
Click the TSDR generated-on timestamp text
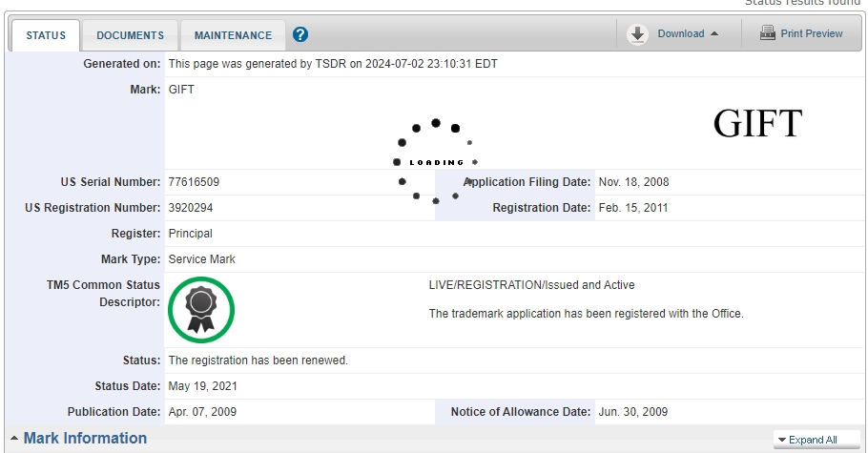click(x=333, y=64)
